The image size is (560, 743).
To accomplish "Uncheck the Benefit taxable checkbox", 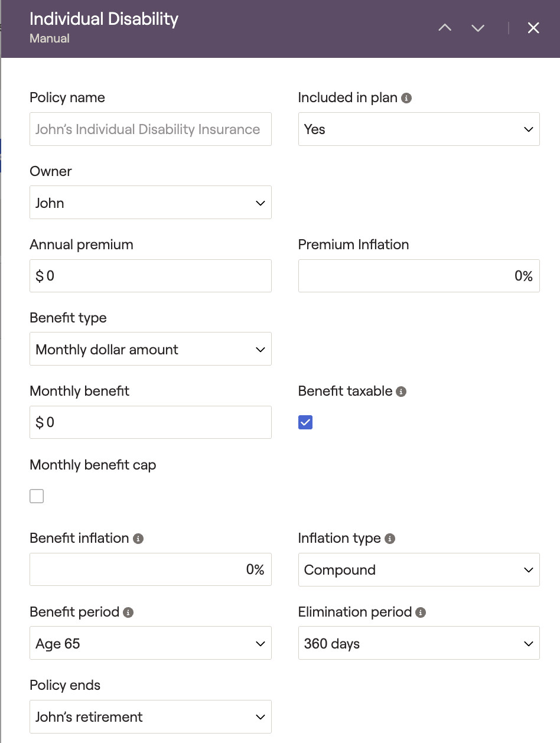I will 305,422.
